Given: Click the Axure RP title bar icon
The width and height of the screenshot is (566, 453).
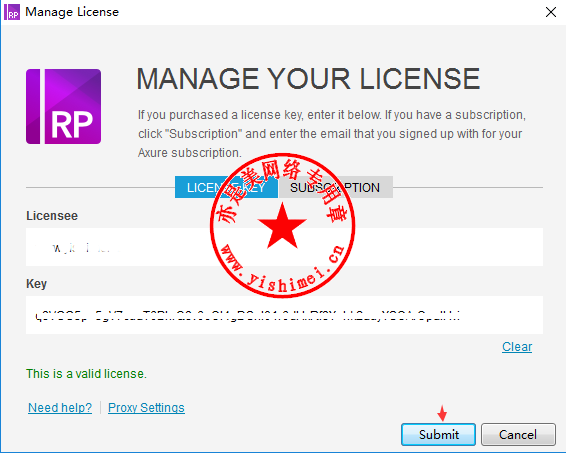Looking at the screenshot, I should coord(12,12).
